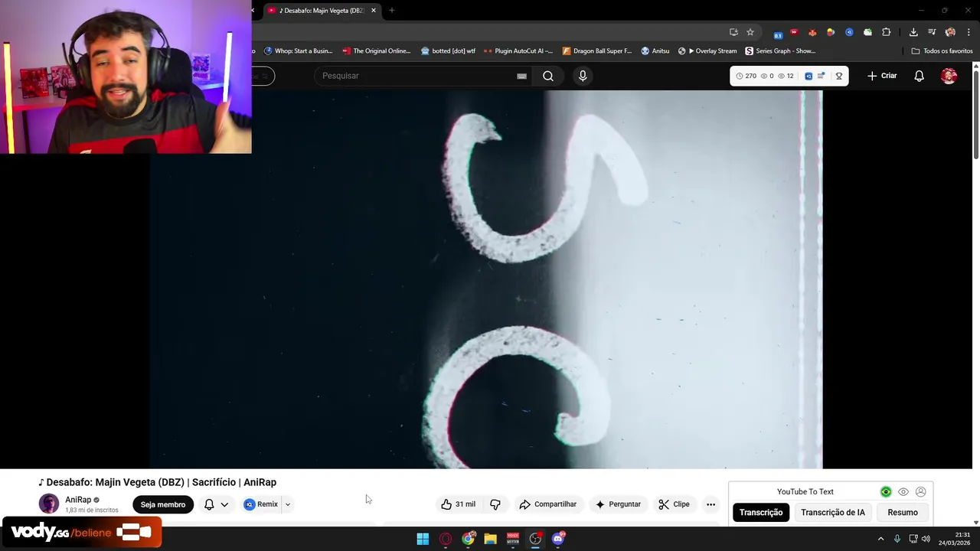Viewport: 980px width, 551px height.
Task: Click the Compartilhar share button
Action: click(x=547, y=504)
